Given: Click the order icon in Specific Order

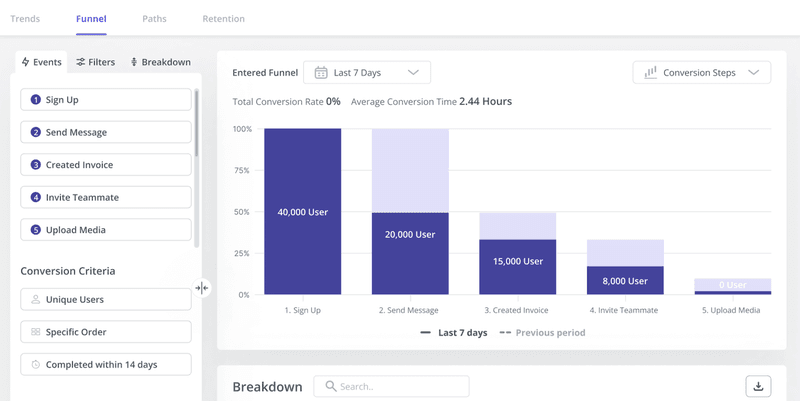Looking at the screenshot, I should point(36,332).
